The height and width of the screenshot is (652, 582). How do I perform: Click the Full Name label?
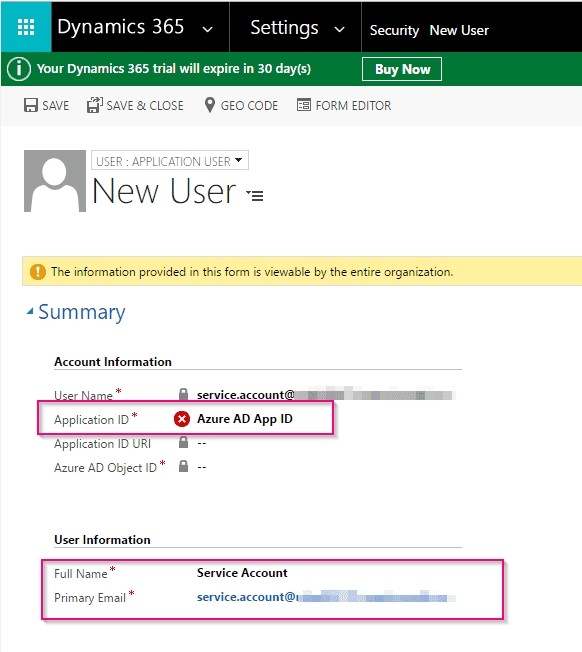click(81, 574)
